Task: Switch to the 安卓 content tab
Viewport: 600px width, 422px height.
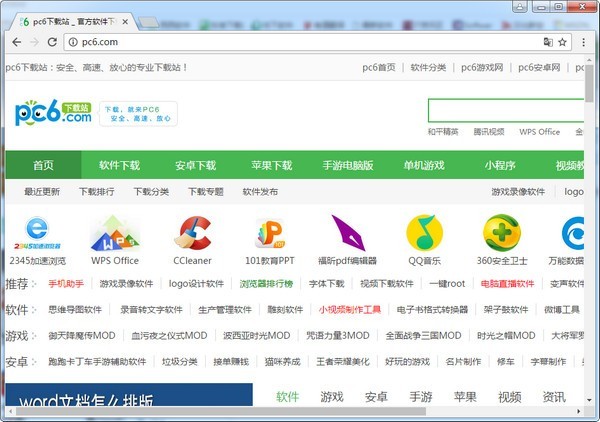Action: 376,397
